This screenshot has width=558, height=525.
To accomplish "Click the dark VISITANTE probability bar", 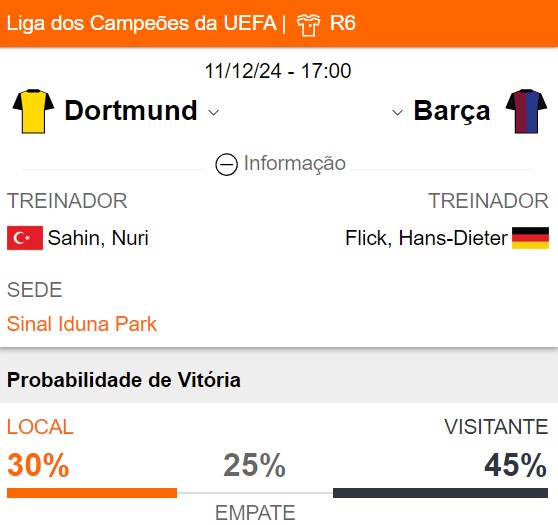I will (441, 493).
